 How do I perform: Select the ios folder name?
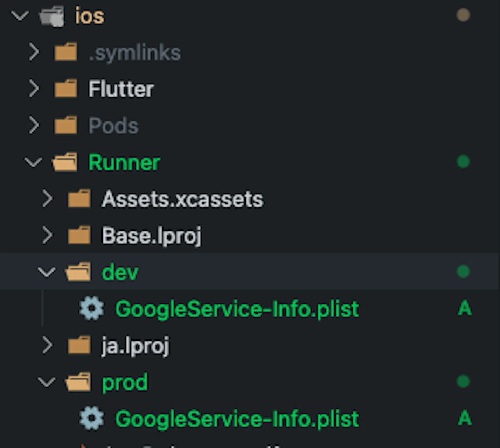[x=90, y=16]
